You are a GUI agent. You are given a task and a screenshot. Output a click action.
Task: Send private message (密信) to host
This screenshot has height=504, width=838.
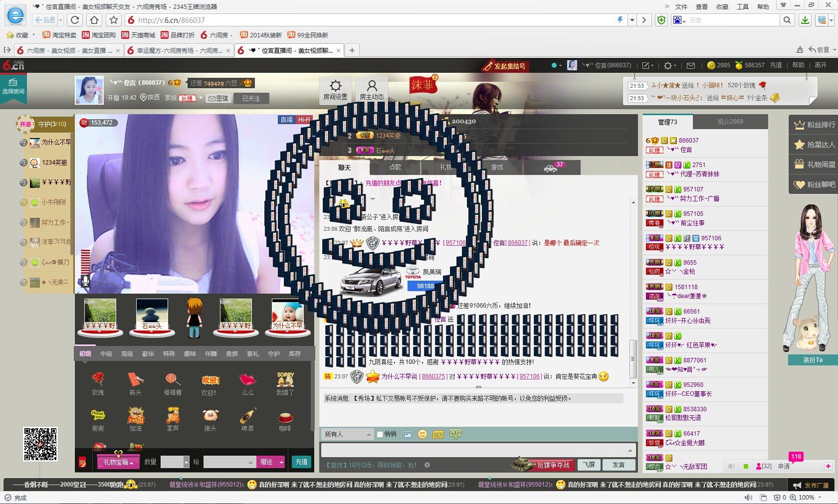(x=218, y=98)
